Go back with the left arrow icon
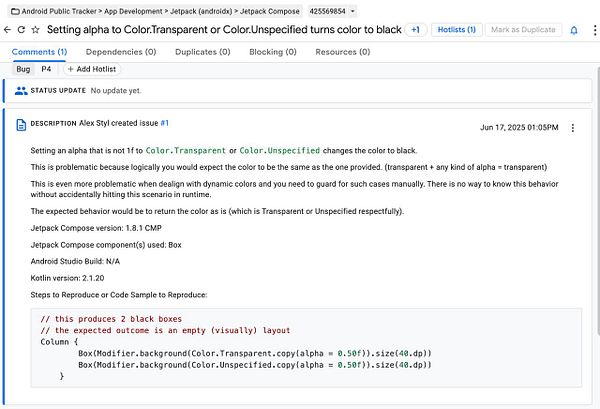The width and height of the screenshot is (600, 409). pyautogui.click(x=7, y=29)
